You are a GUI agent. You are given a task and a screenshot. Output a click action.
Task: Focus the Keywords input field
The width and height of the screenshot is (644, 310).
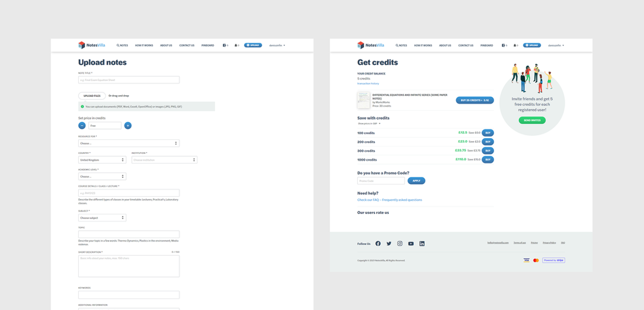pyautogui.click(x=129, y=295)
